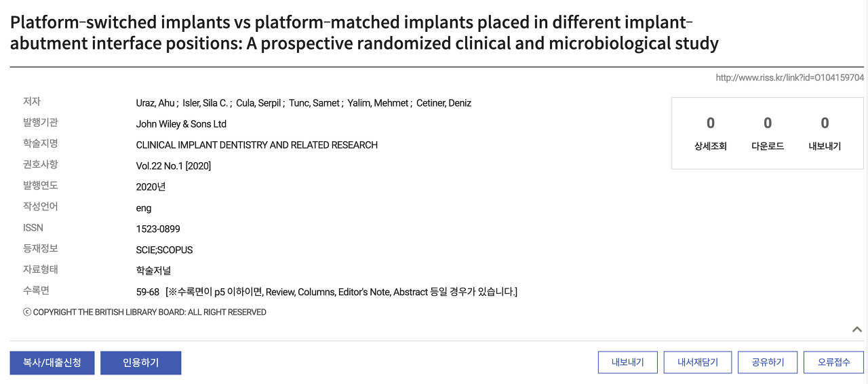Image resolution: width=868 pixels, height=384 pixels.
Task: Click the 공유하기 button
Action: click(x=768, y=362)
